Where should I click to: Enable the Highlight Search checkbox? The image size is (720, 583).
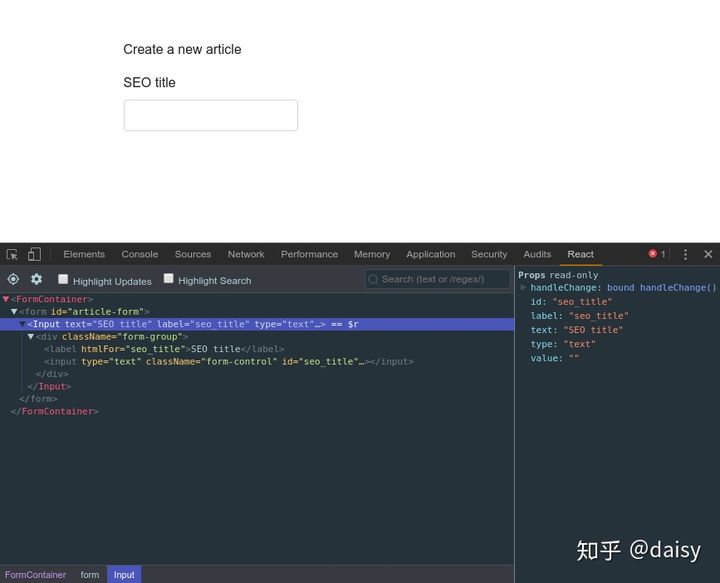click(169, 278)
